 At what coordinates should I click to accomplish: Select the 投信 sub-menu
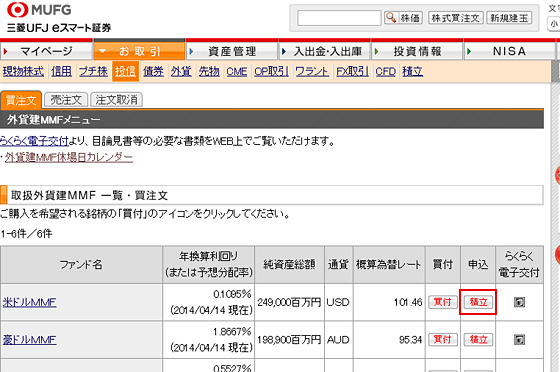coord(125,71)
